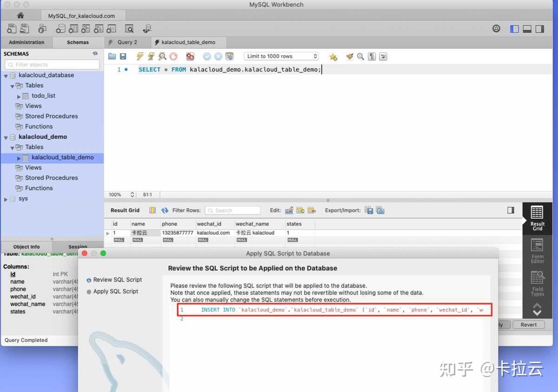
Task: Stop query execution with the red stop icon
Action: 174,56
